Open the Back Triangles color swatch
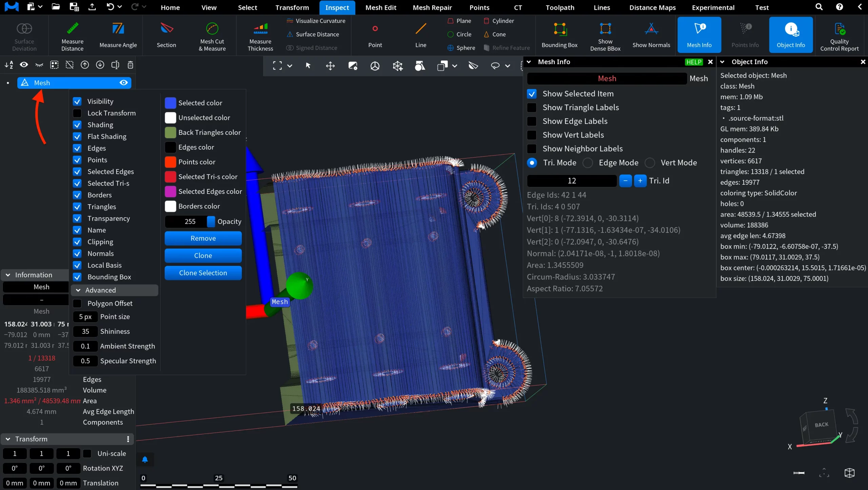 [170, 132]
